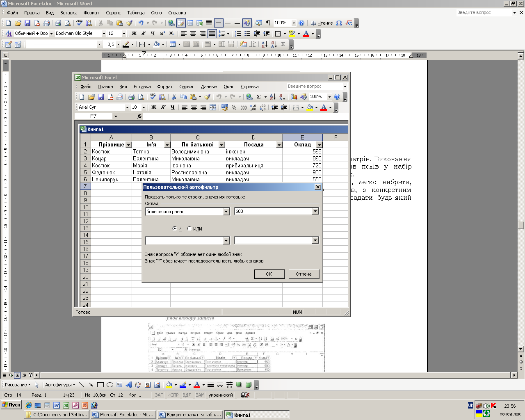Open Оклад column filter arrow
The height and width of the screenshot is (420, 525).
click(x=319, y=145)
